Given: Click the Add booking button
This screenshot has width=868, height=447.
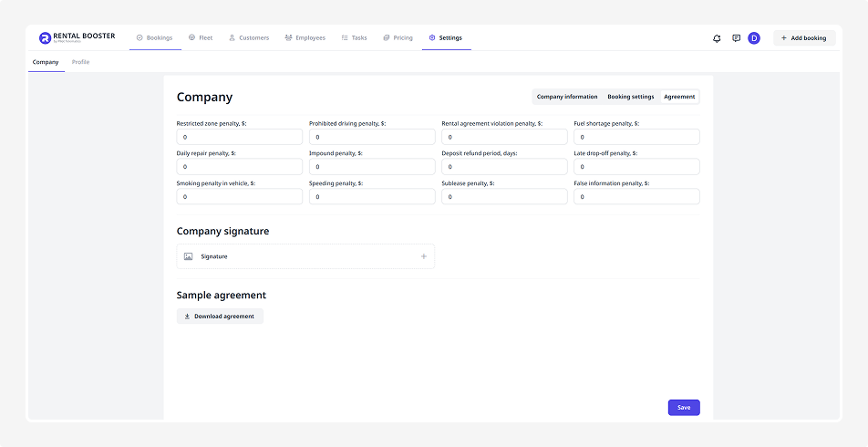Looking at the screenshot, I should [803, 38].
